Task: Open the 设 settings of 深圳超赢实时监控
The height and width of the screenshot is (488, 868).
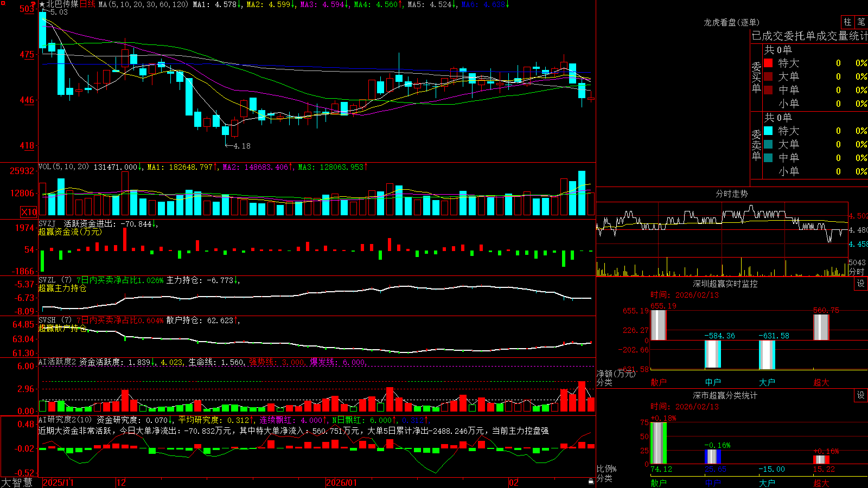Action: point(861,284)
